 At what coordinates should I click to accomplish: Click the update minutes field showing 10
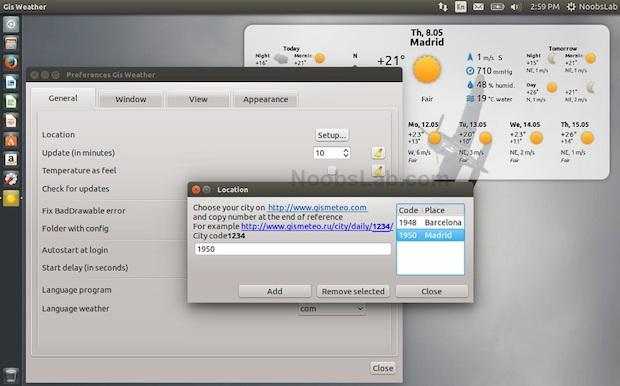(327, 153)
